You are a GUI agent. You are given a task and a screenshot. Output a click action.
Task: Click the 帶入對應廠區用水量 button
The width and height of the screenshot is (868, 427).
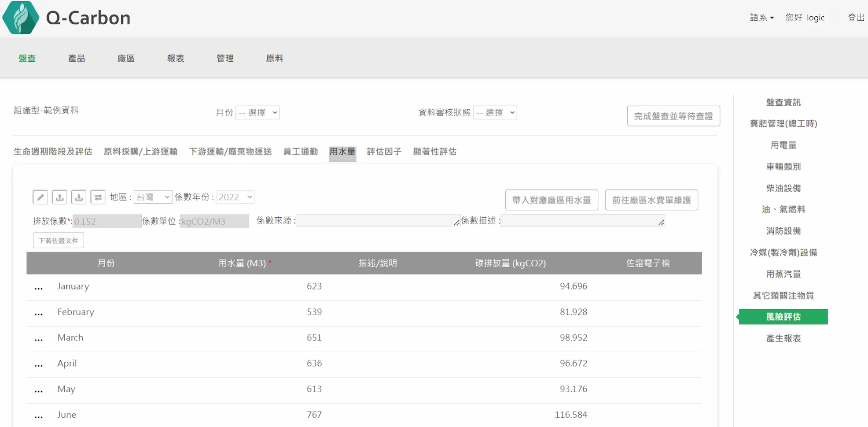pyautogui.click(x=551, y=200)
